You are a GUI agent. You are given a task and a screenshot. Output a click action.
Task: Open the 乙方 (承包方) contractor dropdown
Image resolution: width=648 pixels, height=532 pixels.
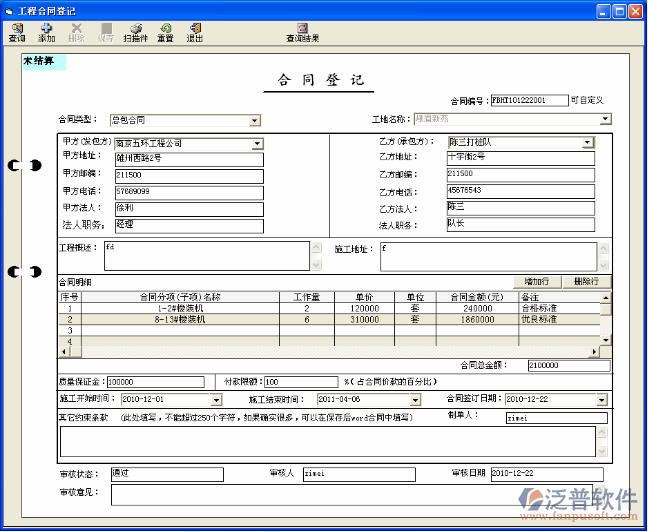(x=588, y=143)
